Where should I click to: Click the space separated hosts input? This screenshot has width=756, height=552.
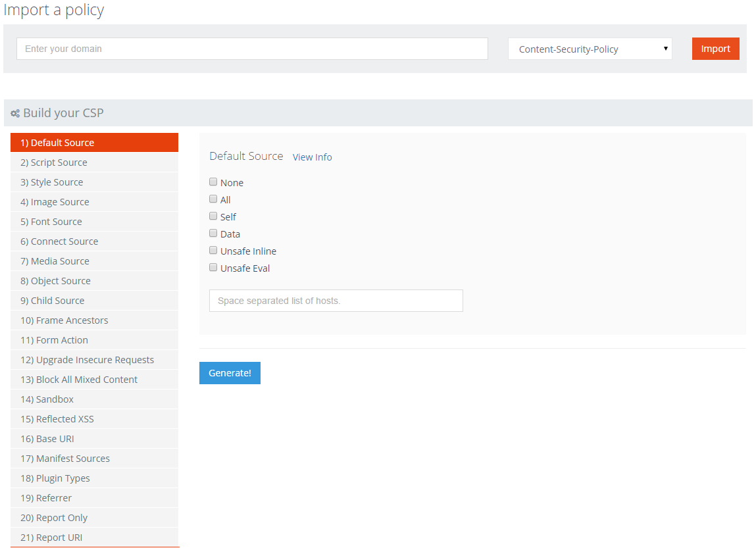click(336, 301)
